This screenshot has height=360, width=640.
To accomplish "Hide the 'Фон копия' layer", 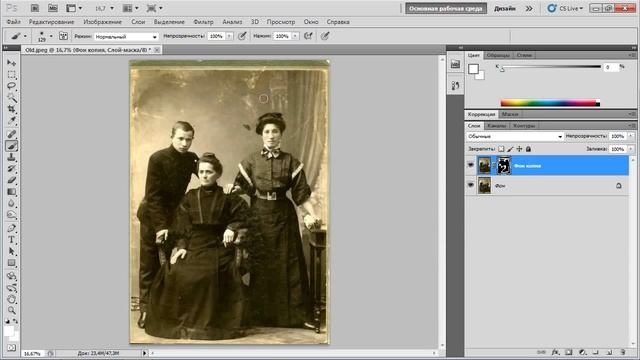I will coord(471,166).
